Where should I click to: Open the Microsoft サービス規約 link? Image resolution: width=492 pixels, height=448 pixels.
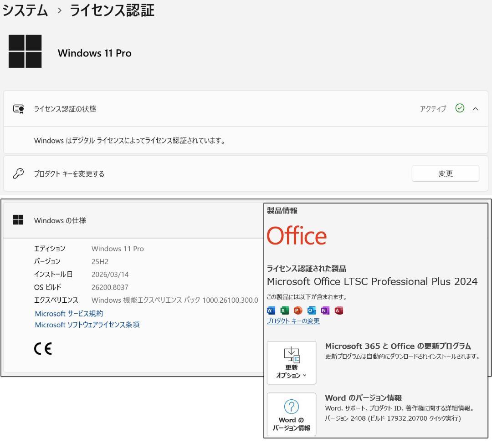68,313
